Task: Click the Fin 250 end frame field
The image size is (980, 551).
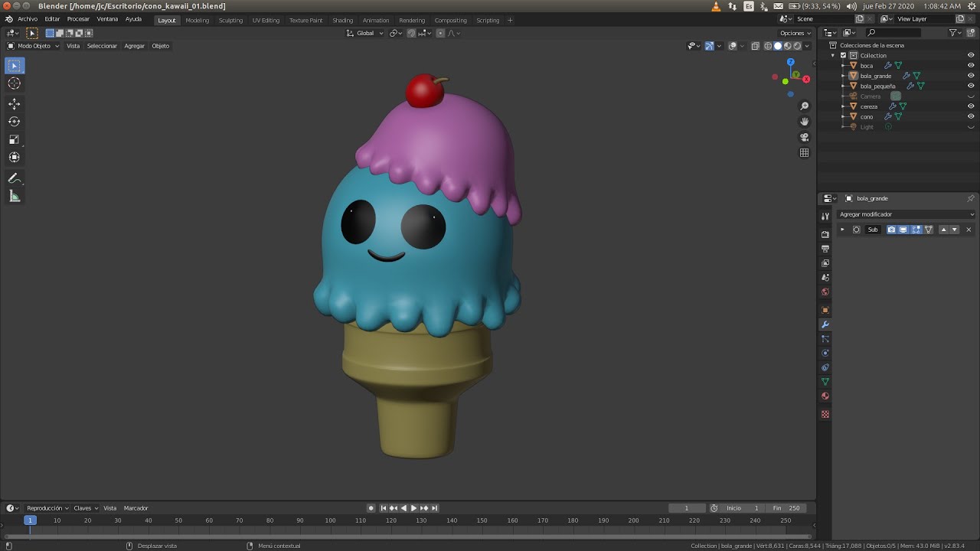Action: click(785, 508)
